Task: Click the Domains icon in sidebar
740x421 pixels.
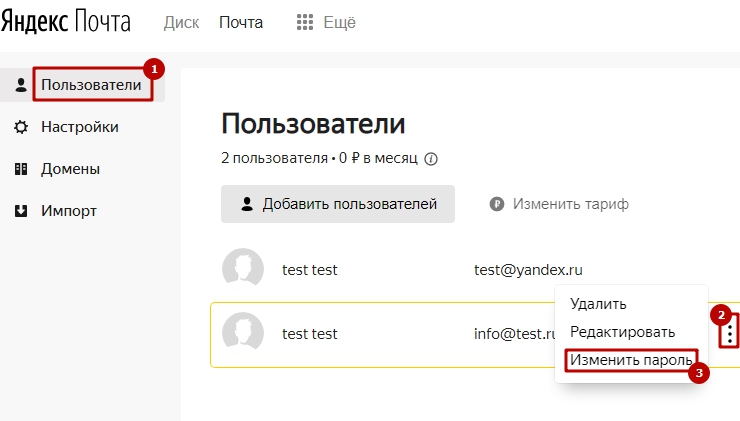Action: [x=21, y=169]
